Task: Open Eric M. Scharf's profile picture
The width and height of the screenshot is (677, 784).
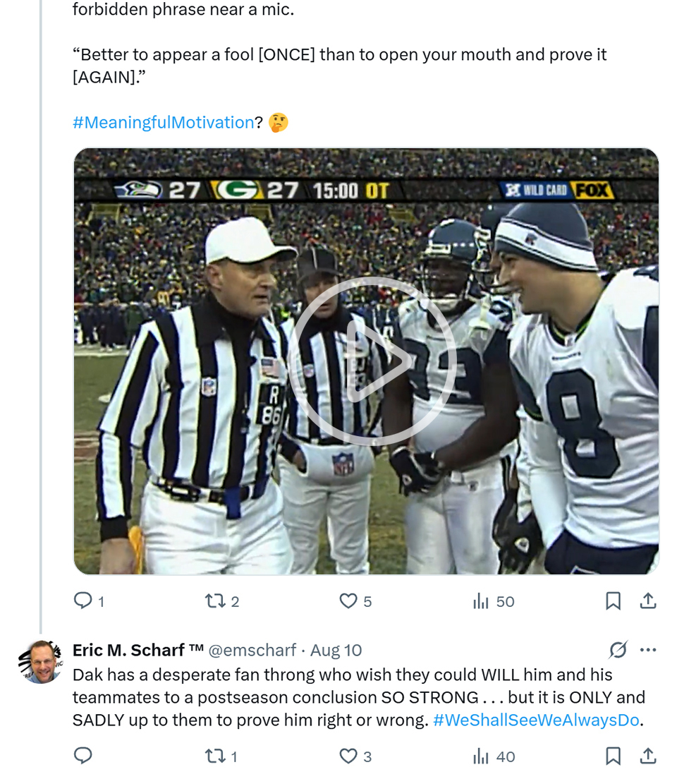Action: tap(42, 662)
